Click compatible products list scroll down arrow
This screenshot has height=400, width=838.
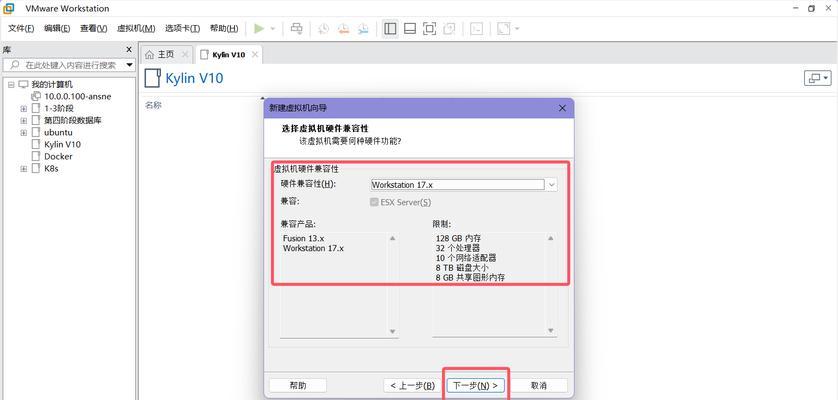393,331
